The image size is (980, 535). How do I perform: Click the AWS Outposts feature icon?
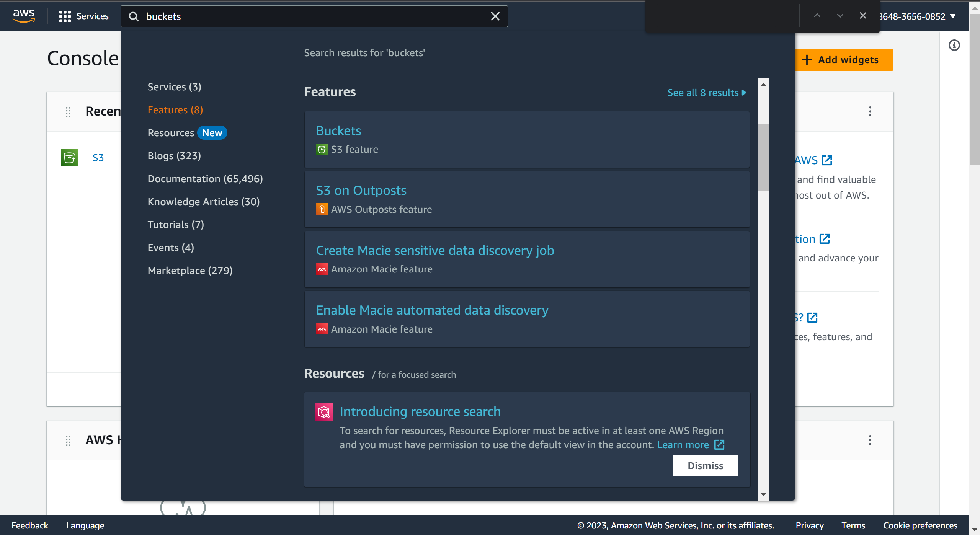coord(322,209)
